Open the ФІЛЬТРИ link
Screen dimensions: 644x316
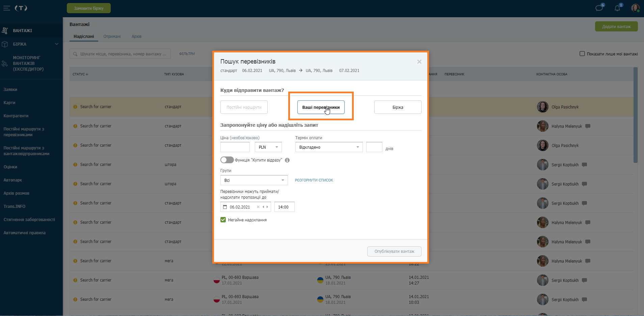187,54
